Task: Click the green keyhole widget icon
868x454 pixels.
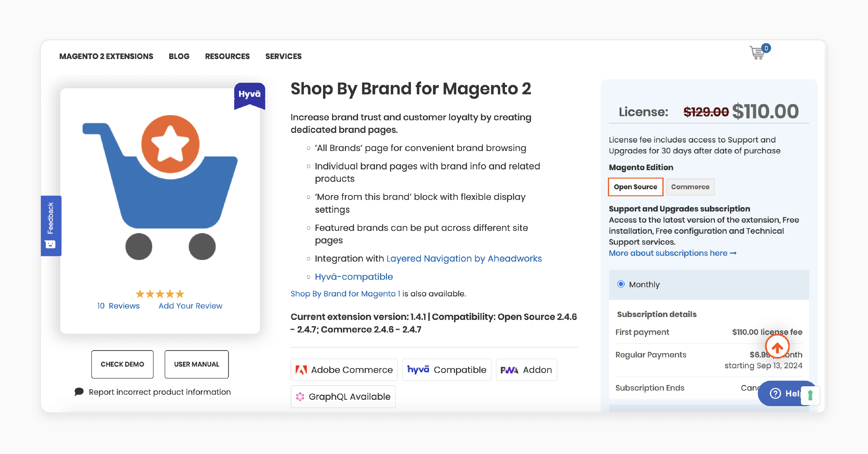Action: (810, 395)
